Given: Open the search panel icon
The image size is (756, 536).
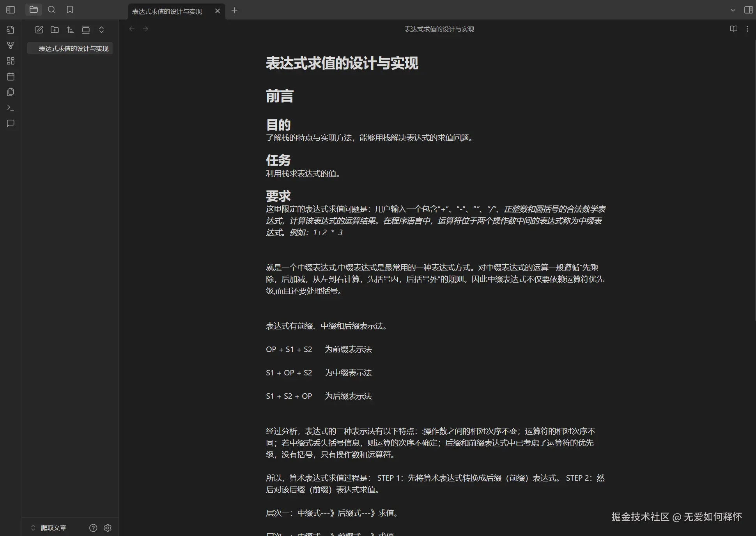Looking at the screenshot, I should coord(51,10).
